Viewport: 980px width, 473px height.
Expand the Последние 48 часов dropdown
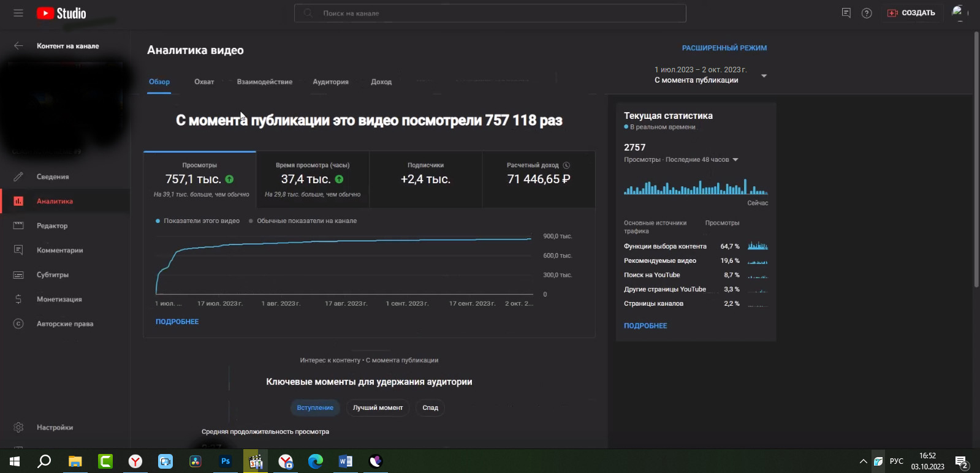coord(735,160)
